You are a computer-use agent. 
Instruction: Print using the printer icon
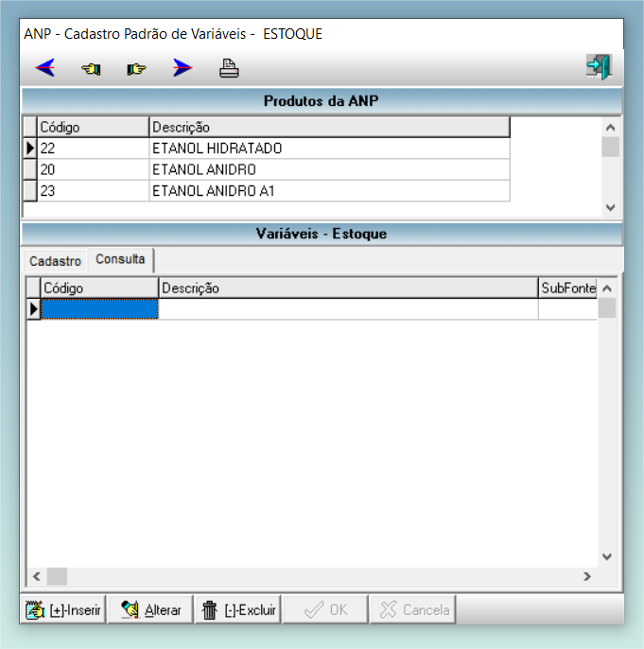tap(229, 68)
